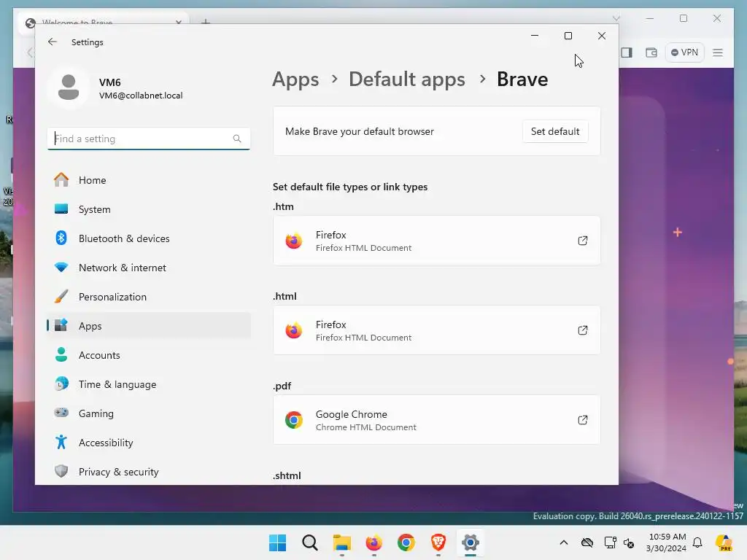747x560 pixels.
Task: Open the Brave Wallet icon
Action: click(651, 52)
